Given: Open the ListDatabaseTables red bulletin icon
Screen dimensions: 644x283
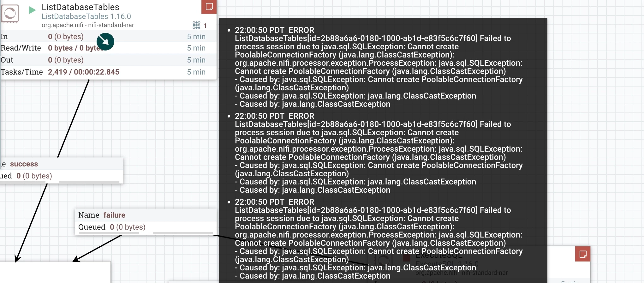Looking at the screenshot, I should pyautogui.click(x=209, y=7).
